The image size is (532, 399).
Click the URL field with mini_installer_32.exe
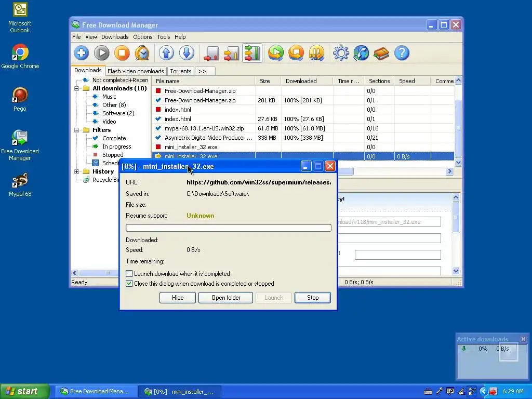click(389, 221)
